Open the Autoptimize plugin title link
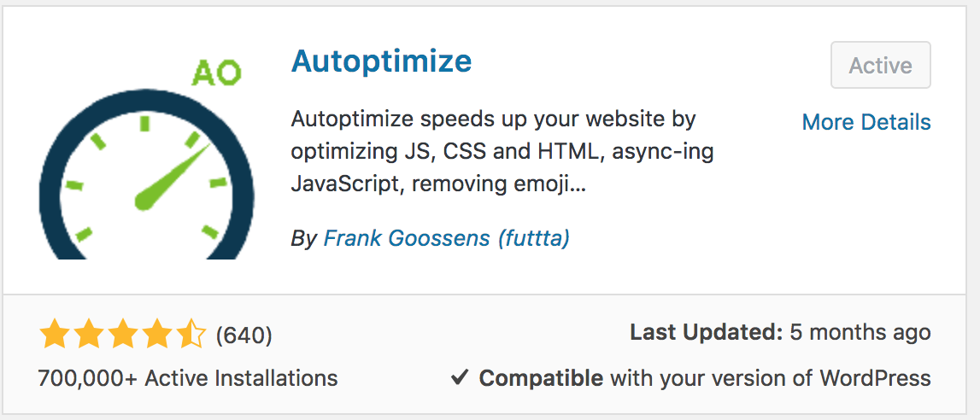This screenshot has height=420, width=980. [x=381, y=61]
